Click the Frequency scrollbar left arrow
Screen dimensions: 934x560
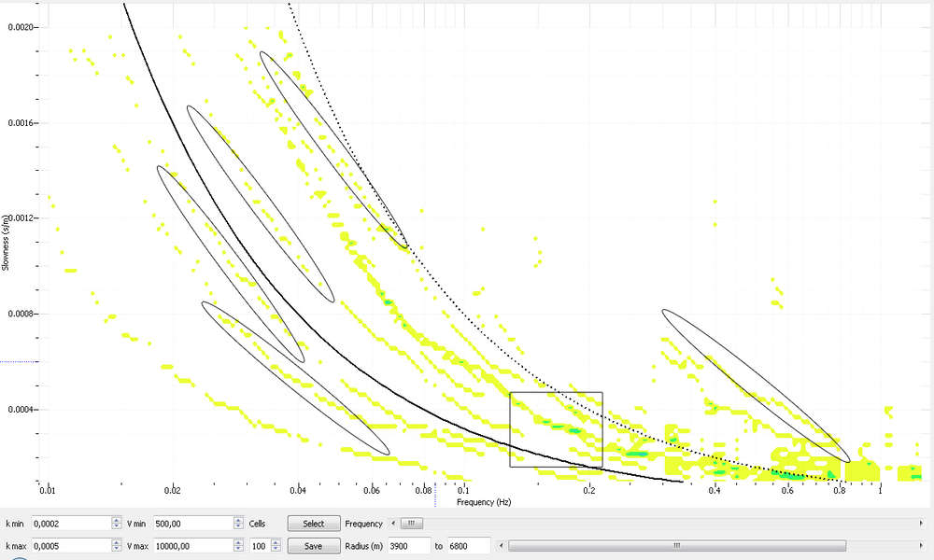click(x=393, y=525)
